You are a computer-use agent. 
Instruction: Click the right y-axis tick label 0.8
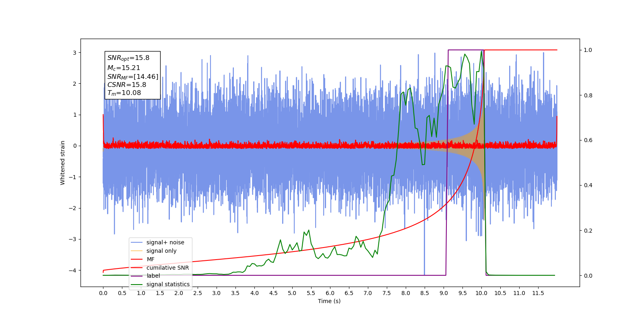click(x=588, y=95)
